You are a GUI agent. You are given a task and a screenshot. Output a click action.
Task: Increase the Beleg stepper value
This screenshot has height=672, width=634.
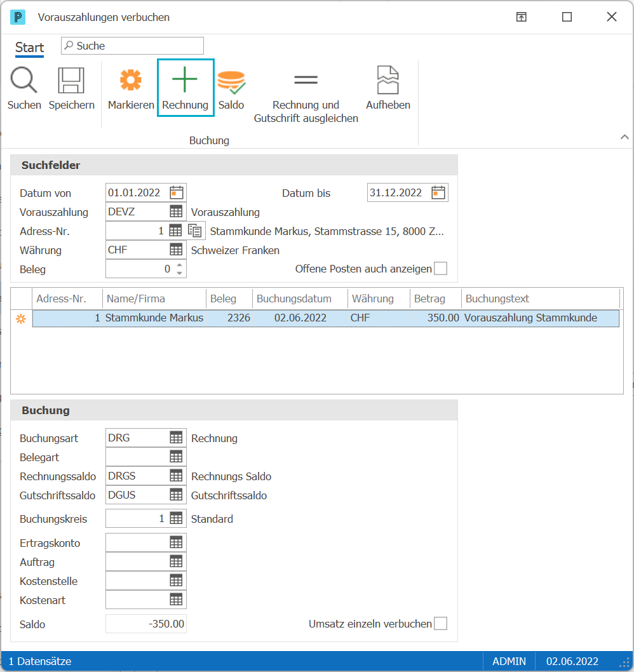click(x=180, y=265)
